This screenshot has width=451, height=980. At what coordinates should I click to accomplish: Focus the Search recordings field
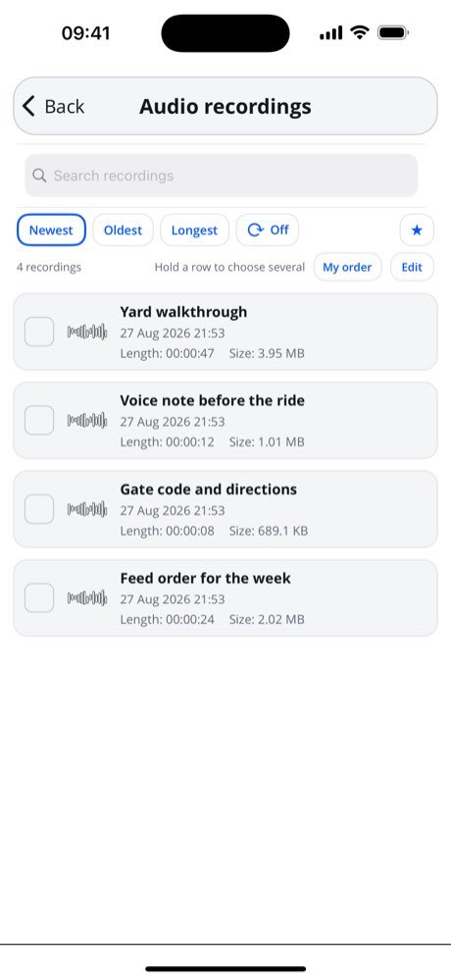click(222, 176)
